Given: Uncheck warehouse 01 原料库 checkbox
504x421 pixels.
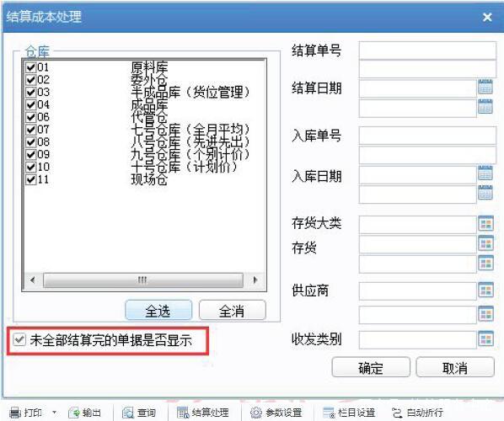Looking at the screenshot, I should pyautogui.click(x=31, y=67).
